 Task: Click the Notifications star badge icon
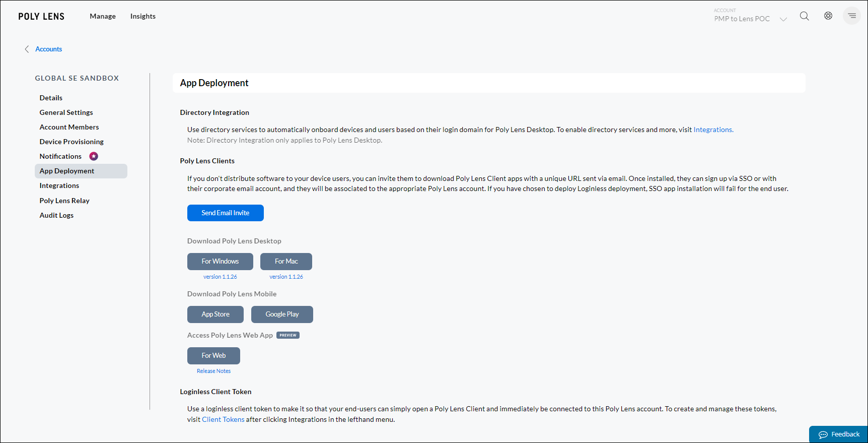click(x=94, y=156)
